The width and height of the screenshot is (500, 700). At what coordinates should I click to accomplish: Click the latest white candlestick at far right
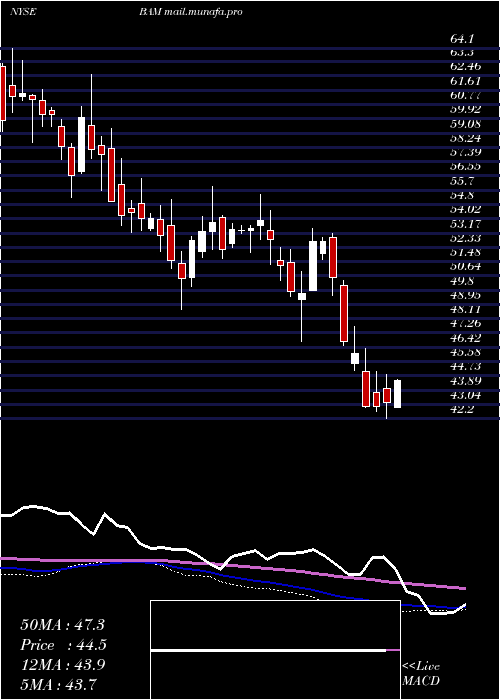[397, 394]
